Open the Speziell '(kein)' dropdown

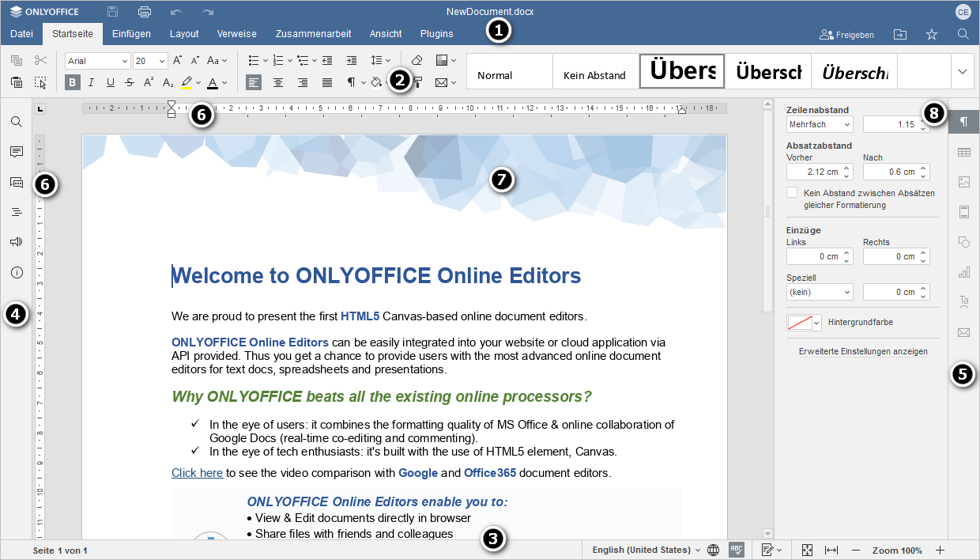[820, 292]
